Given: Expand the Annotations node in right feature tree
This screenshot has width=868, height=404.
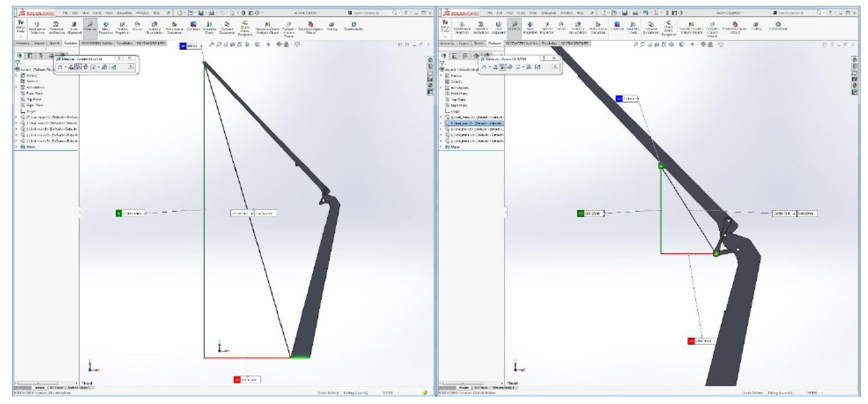Looking at the screenshot, I should [441, 88].
